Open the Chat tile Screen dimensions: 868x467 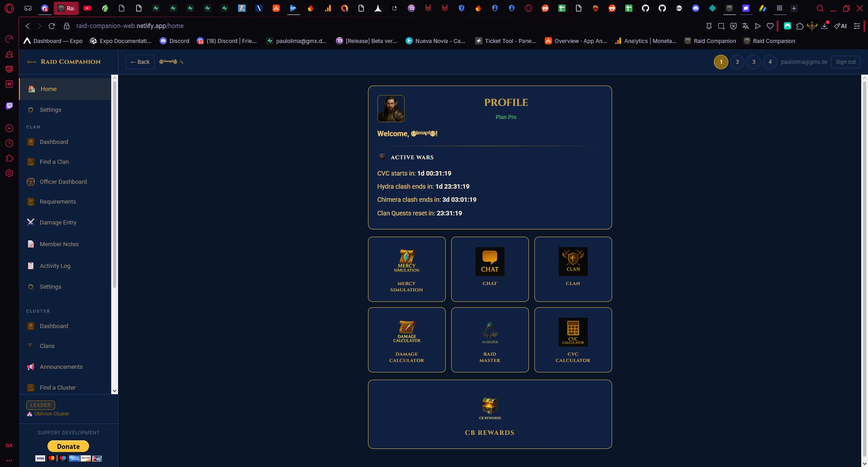click(x=490, y=269)
